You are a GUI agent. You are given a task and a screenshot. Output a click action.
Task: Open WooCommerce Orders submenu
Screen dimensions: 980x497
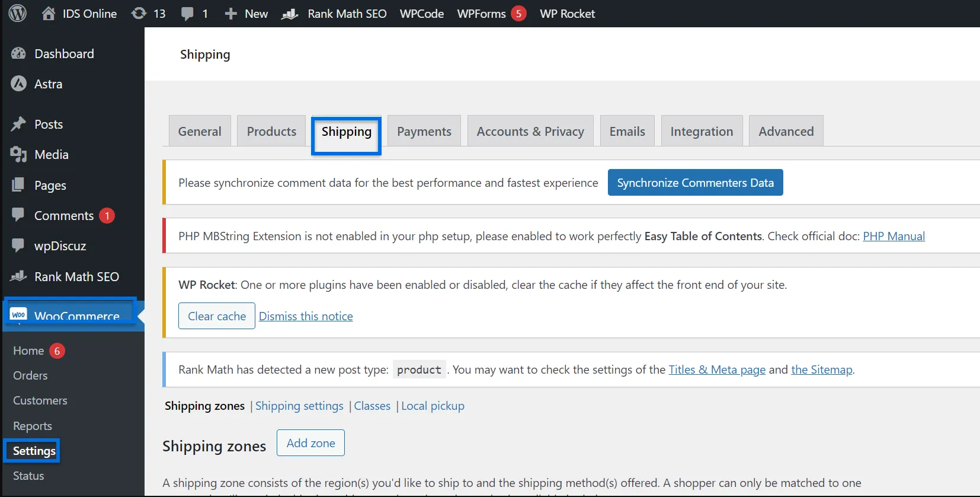tap(30, 375)
